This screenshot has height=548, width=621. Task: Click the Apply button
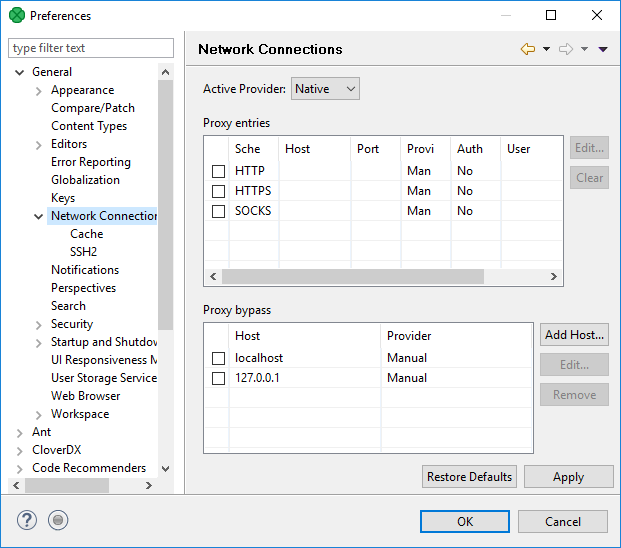click(x=568, y=477)
